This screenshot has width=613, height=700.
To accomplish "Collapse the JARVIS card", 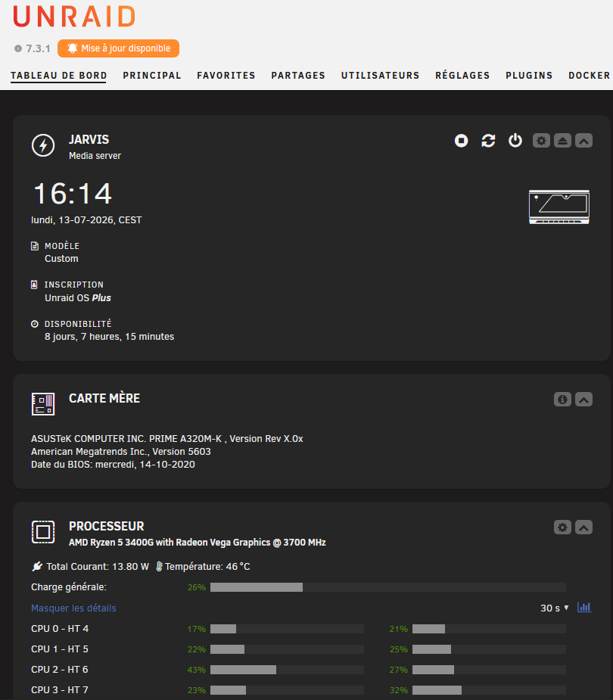I will click(584, 141).
